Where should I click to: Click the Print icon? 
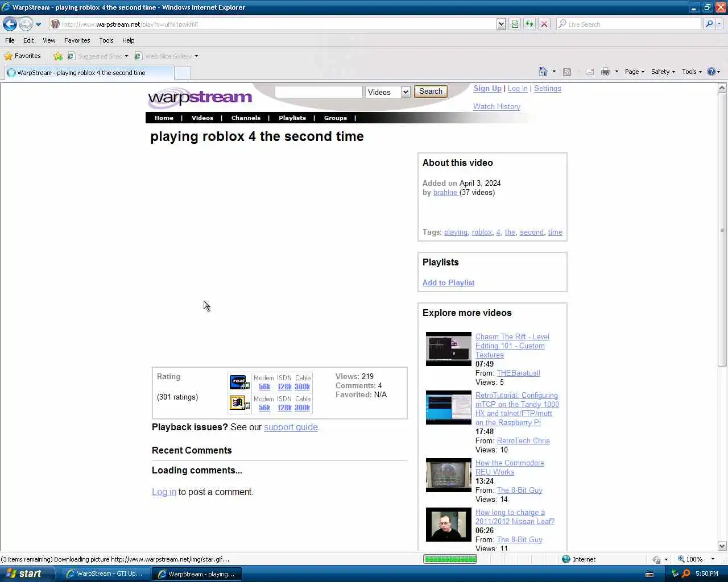pyautogui.click(x=606, y=72)
